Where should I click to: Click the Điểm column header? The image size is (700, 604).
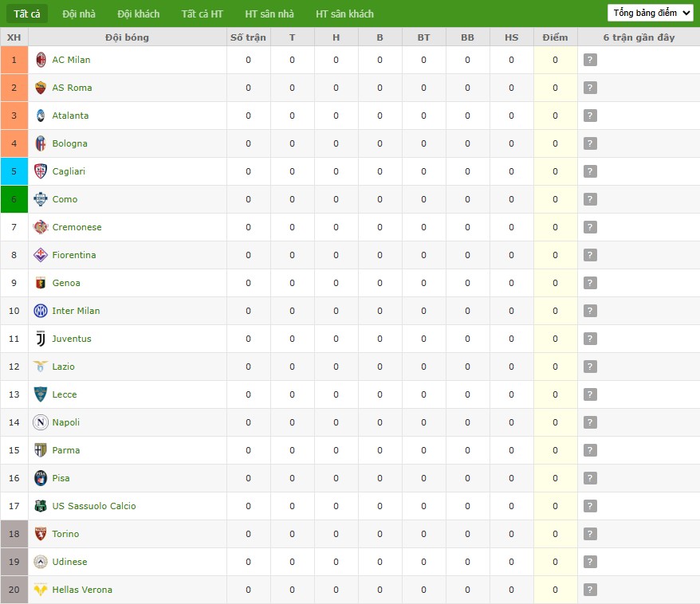click(x=555, y=37)
